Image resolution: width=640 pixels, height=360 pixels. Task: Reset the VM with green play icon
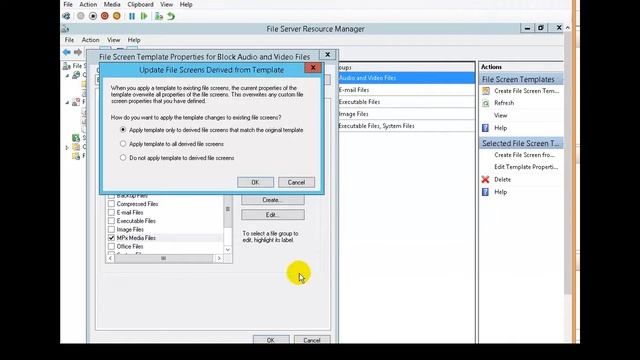pos(144,16)
